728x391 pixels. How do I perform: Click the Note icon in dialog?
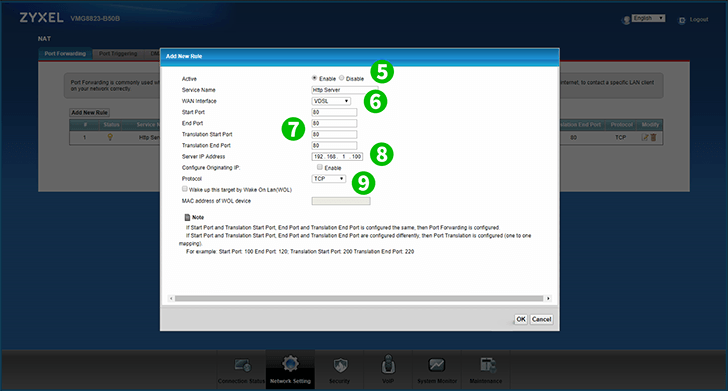187,217
